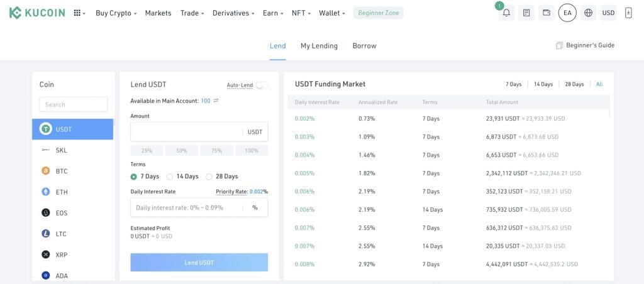Select the 28 Days term radio
This screenshot has height=284, width=644.
click(209, 177)
